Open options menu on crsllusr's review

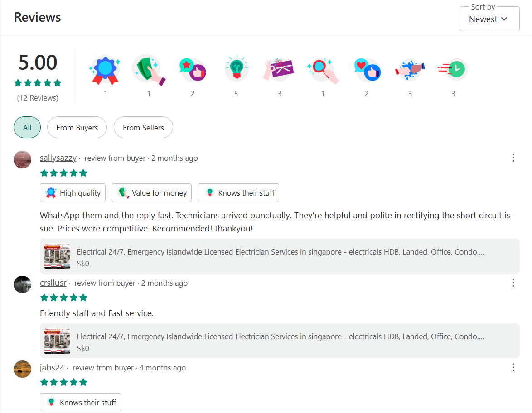pos(513,283)
